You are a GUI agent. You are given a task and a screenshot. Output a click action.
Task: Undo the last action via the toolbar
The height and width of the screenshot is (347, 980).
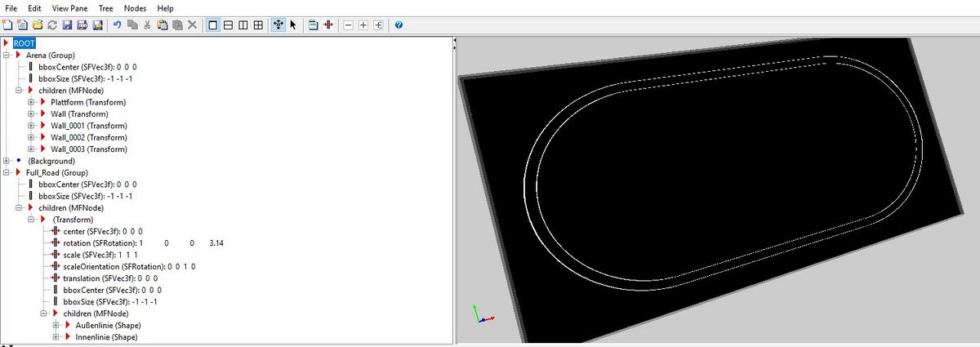[x=118, y=25]
